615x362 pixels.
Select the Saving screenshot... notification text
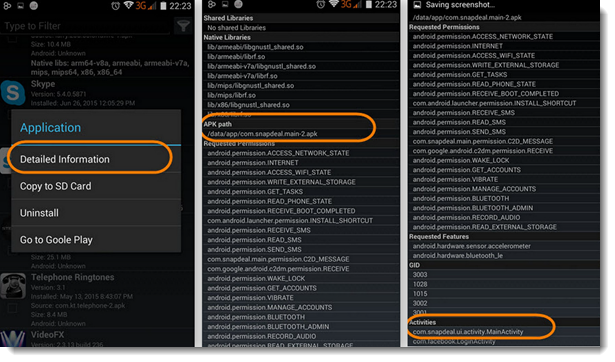tap(460, 5)
